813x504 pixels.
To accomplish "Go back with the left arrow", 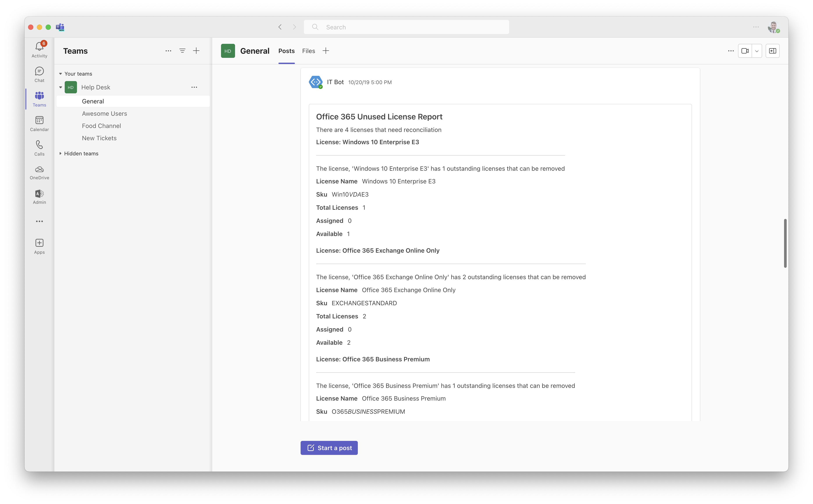I will (280, 27).
